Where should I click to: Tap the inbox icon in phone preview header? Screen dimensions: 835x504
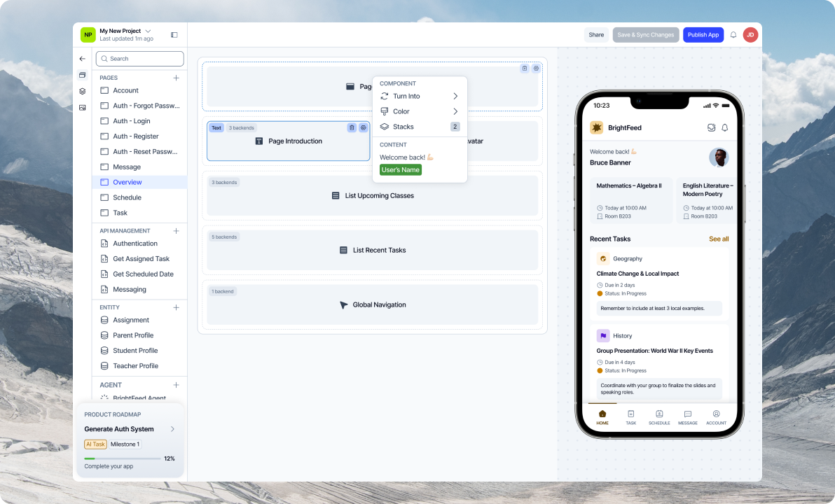711,127
